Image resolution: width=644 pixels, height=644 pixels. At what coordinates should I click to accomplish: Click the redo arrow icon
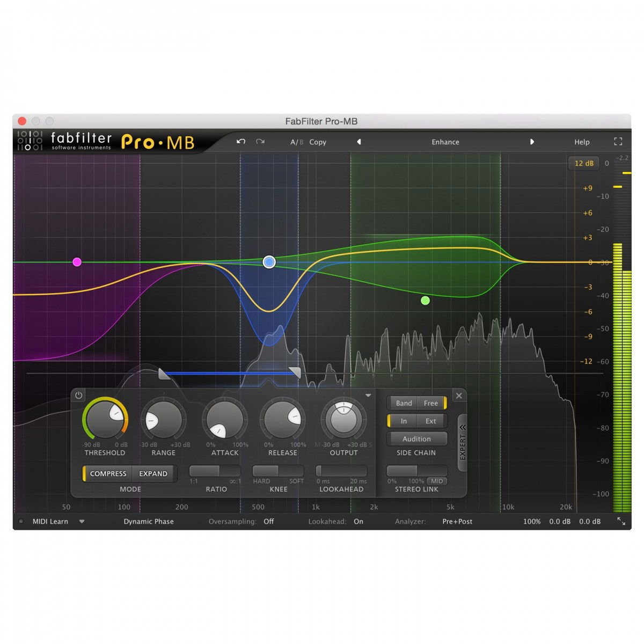click(260, 141)
